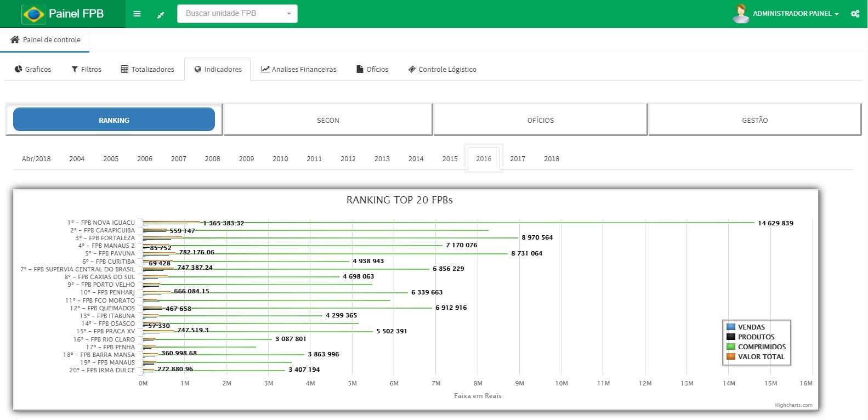The height and width of the screenshot is (420, 868).
Task: Open the Buscar unidade FPB dropdown
Action: (x=237, y=14)
